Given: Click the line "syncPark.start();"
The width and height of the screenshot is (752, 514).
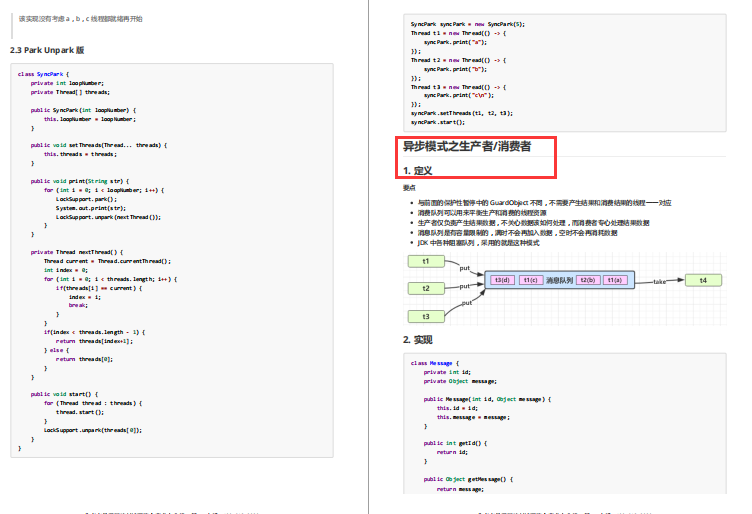Looking at the screenshot, I should 438,122.
